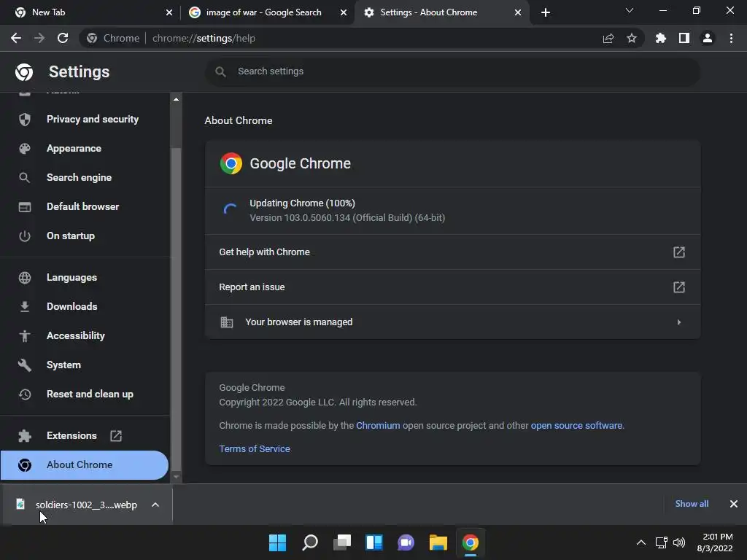The image size is (747, 560).
Task: Open Chrome's three-dot menu
Action: (x=731, y=38)
